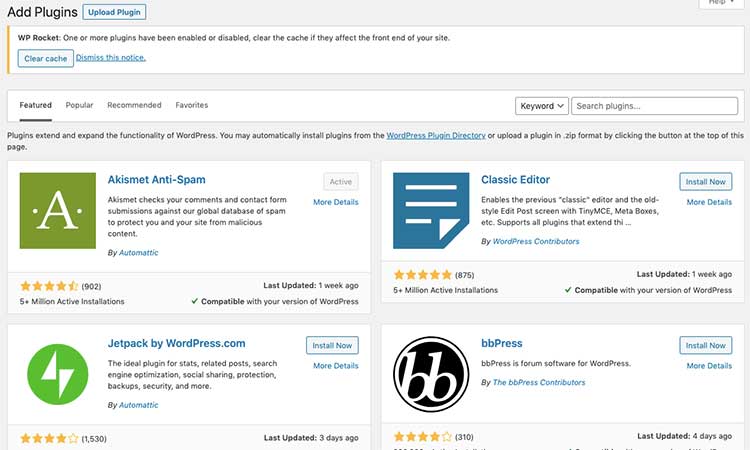Open the Akismet Anti-Spam title link
Viewport: 750px width, 450px height.
pos(156,179)
